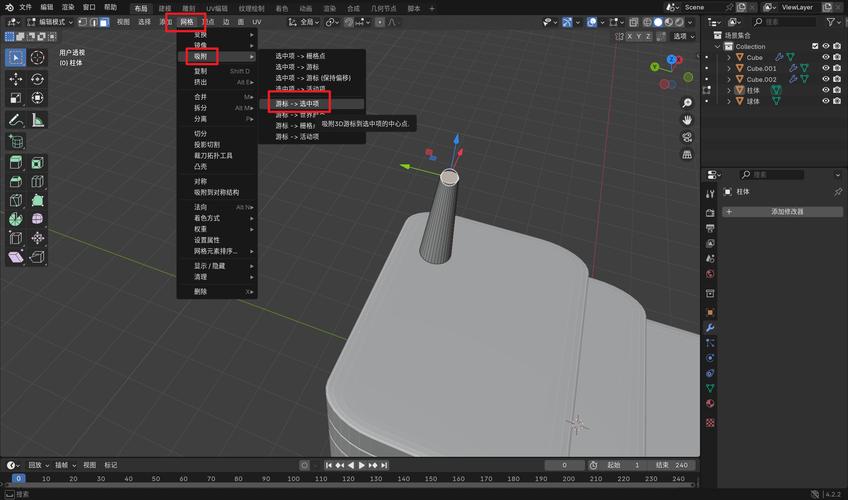Hide Cube.002 via its eye icon
Viewport: 848px width, 500px height.
point(826,79)
